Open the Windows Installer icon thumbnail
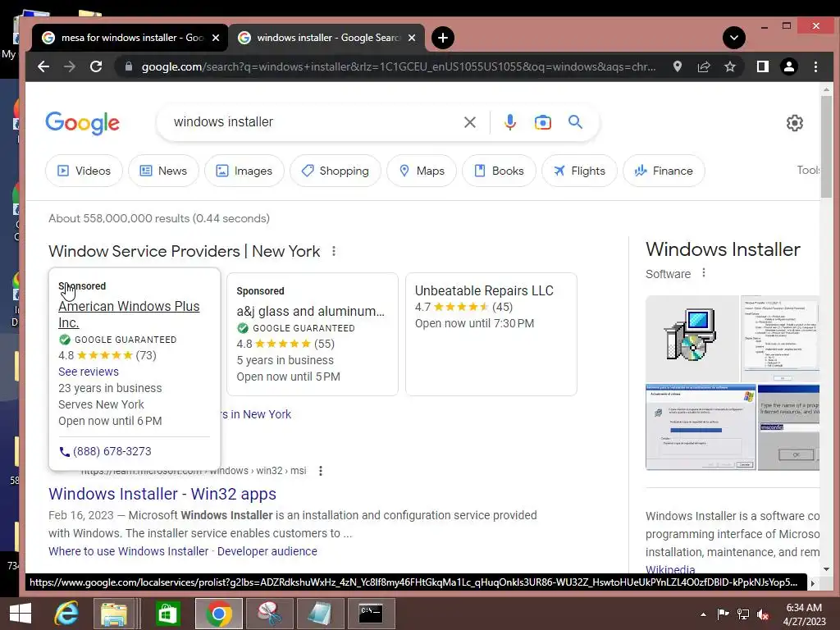This screenshot has width=840, height=630. (692, 339)
